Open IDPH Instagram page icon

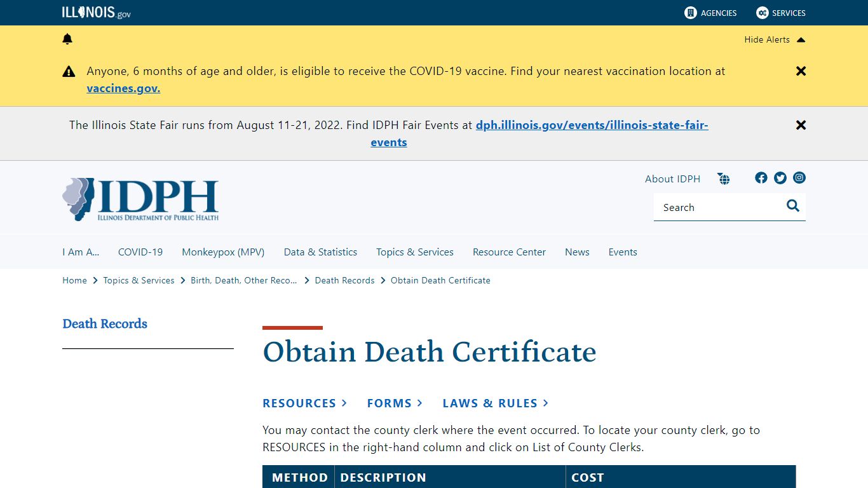pyautogui.click(x=799, y=178)
